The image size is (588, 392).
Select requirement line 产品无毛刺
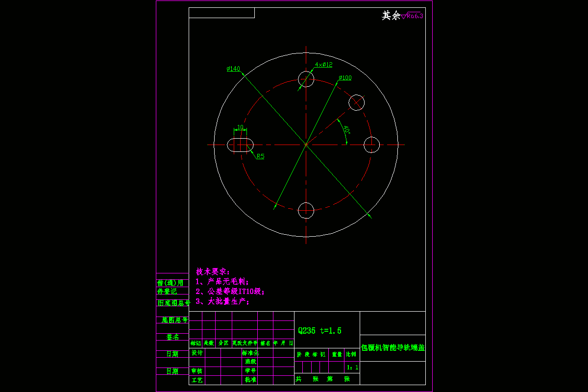(x=222, y=282)
